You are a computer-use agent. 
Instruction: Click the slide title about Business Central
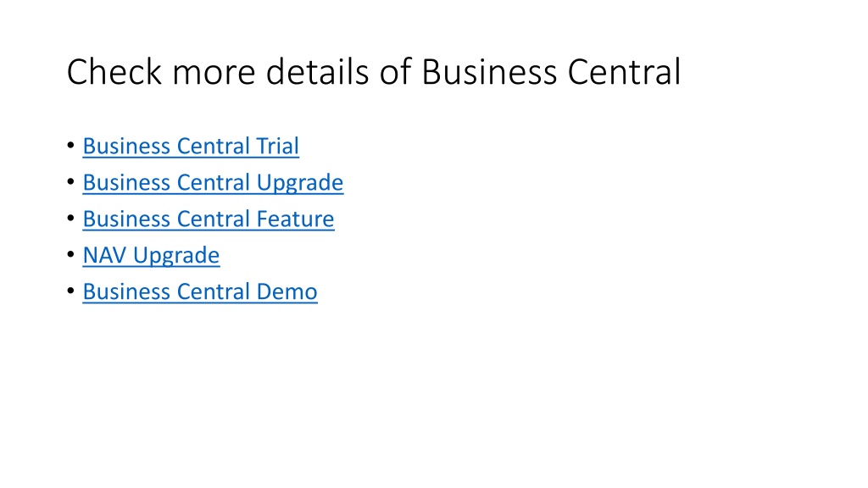pyautogui.click(x=374, y=72)
